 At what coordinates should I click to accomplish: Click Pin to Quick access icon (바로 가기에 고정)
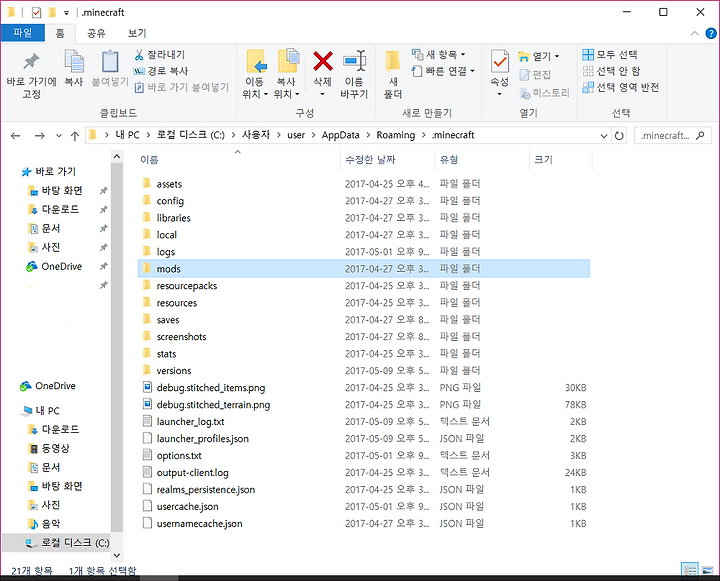(x=31, y=62)
